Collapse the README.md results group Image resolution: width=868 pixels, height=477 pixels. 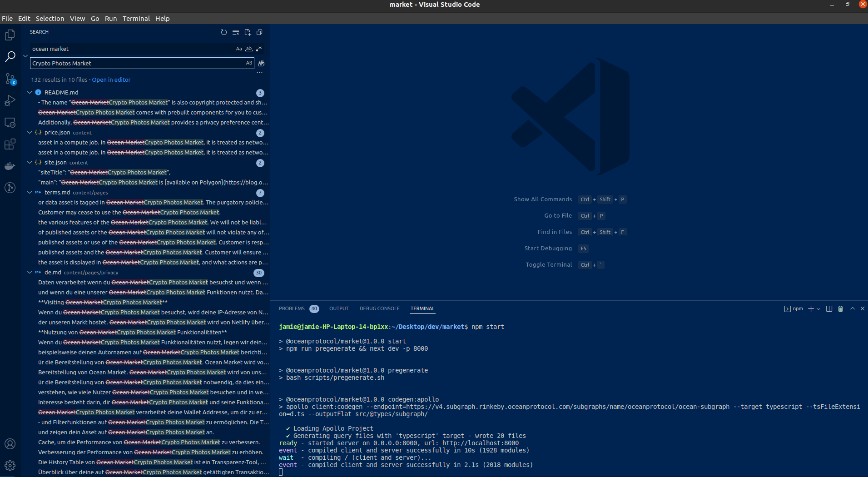[x=30, y=92]
